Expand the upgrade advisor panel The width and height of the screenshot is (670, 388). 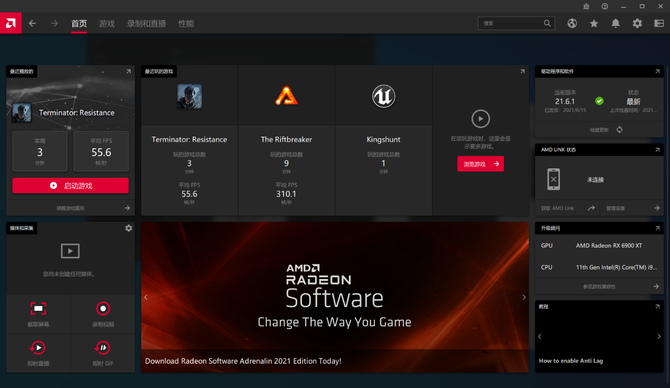[657, 228]
